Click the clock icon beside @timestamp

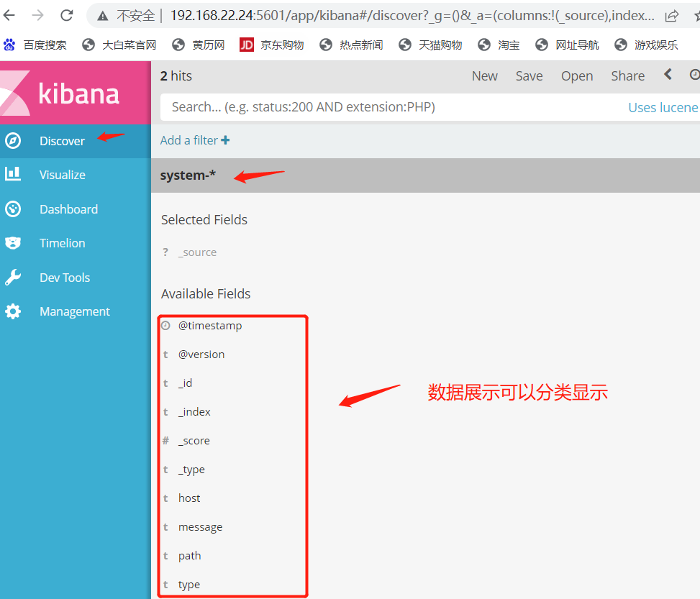(x=165, y=326)
